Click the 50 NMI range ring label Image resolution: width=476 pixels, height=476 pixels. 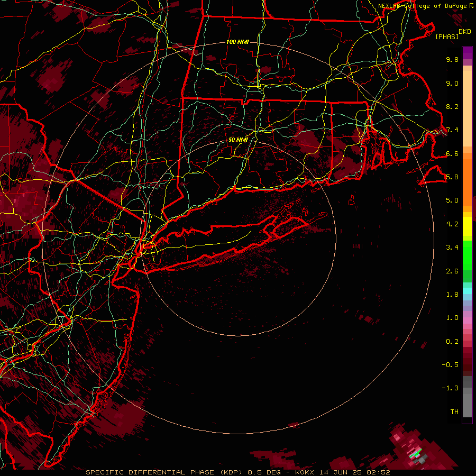click(238, 140)
